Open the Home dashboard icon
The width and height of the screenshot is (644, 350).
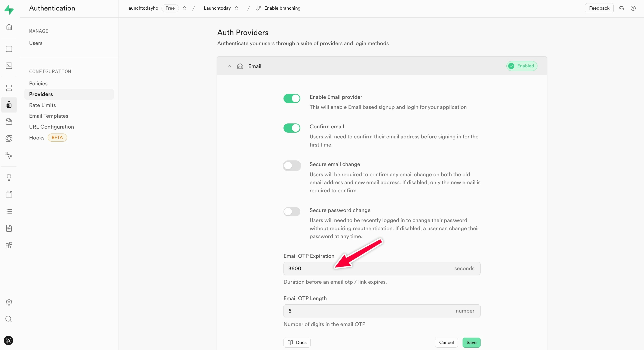(x=9, y=27)
